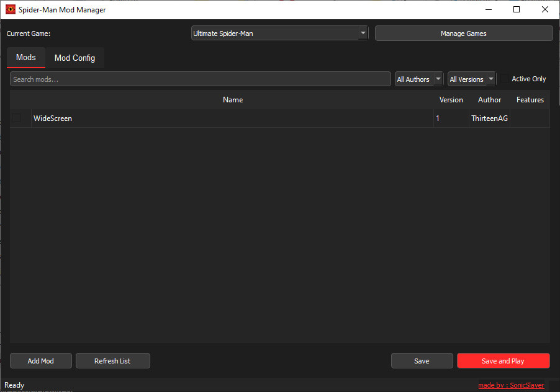Switch to the Mods tab
The image size is (560, 392).
tap(25, 58)
